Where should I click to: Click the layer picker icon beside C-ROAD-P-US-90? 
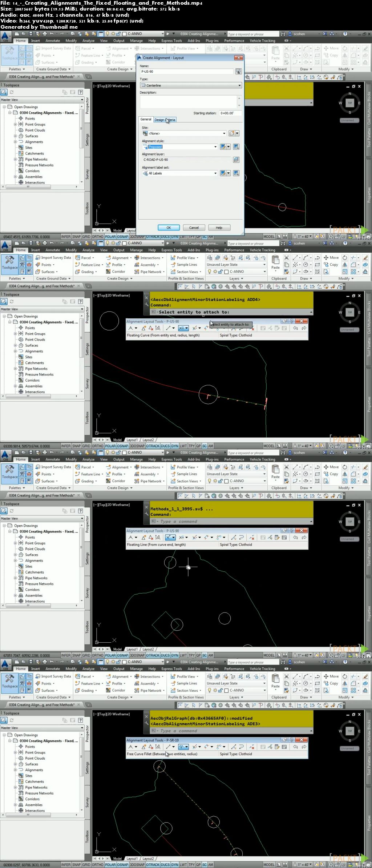[x=236, y=160]
